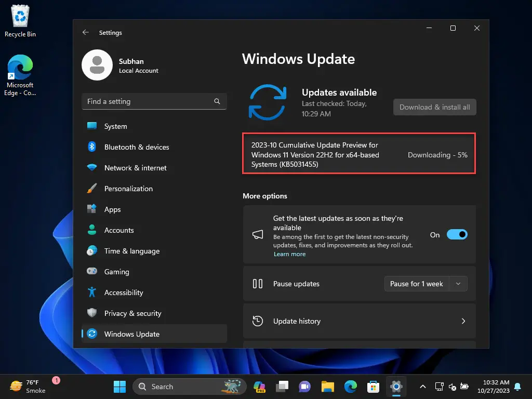Click the pause icon beside Pause updates
Screen dimensions: 532x399
pos(258,284)
